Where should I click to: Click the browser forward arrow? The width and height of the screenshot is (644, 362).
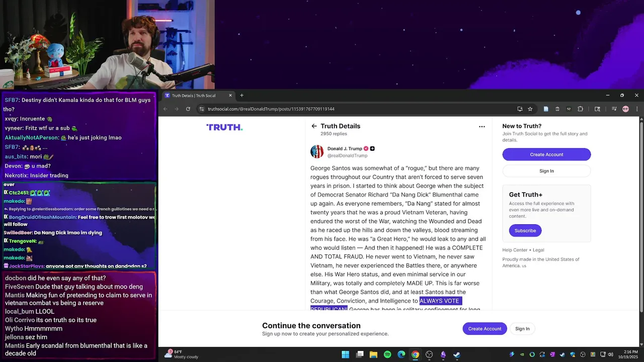[177, 109]
